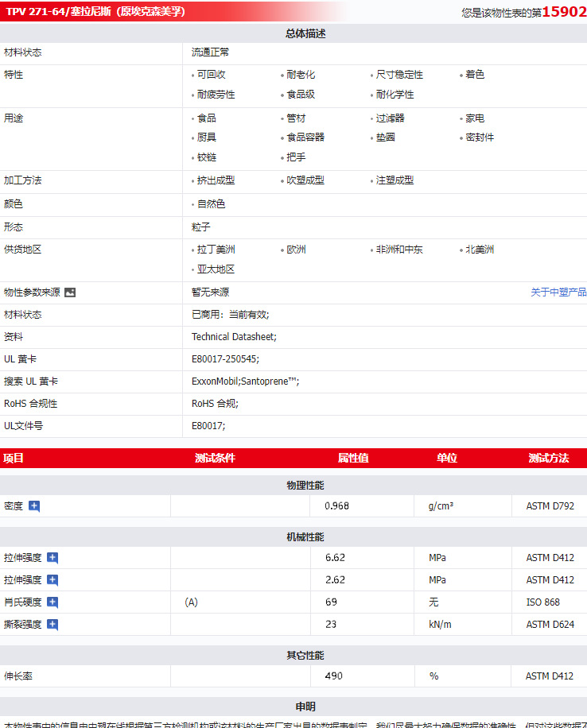
Task: Click the 非洲和中东 supply region
Action: 399,250
